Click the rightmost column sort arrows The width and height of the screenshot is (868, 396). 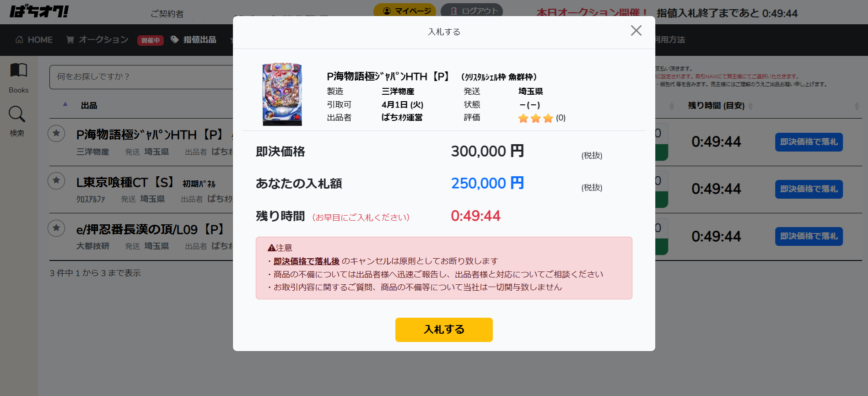[857, 106]
